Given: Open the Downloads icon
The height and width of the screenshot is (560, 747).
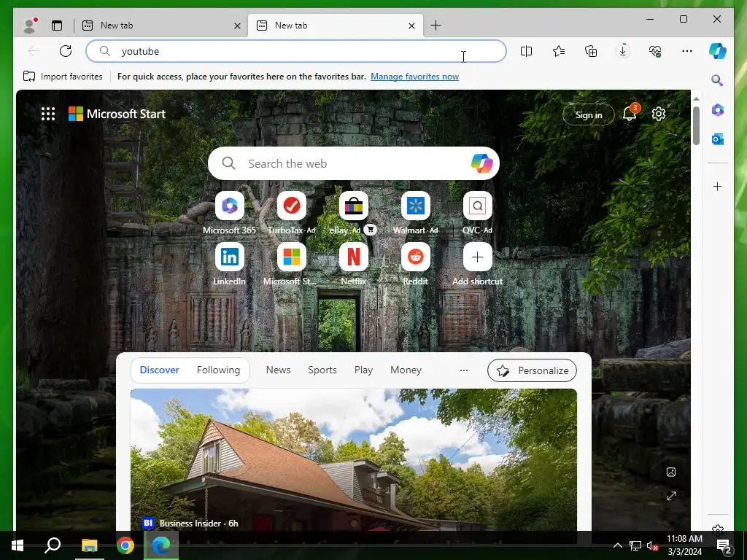Looking at the screenshot, I should (623, 51).
